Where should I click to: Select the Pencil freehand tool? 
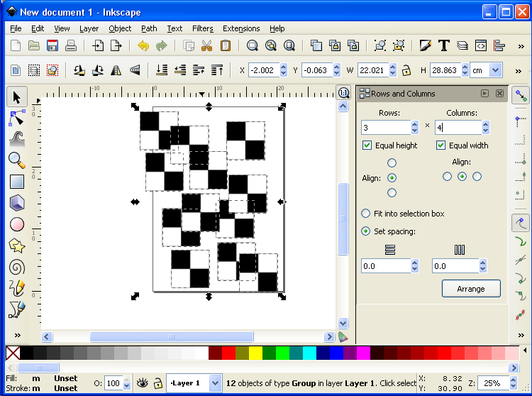16,288
